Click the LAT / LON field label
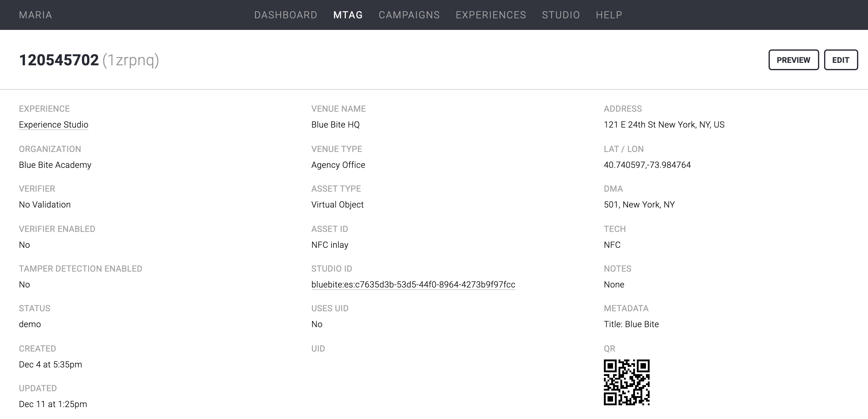Image resolution: width=868 pixels, height=419 pixels. [x=623, y=149]
